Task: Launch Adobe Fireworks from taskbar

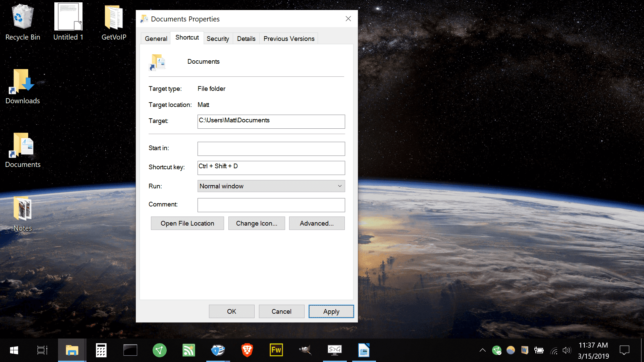Action: pos(276,350)
